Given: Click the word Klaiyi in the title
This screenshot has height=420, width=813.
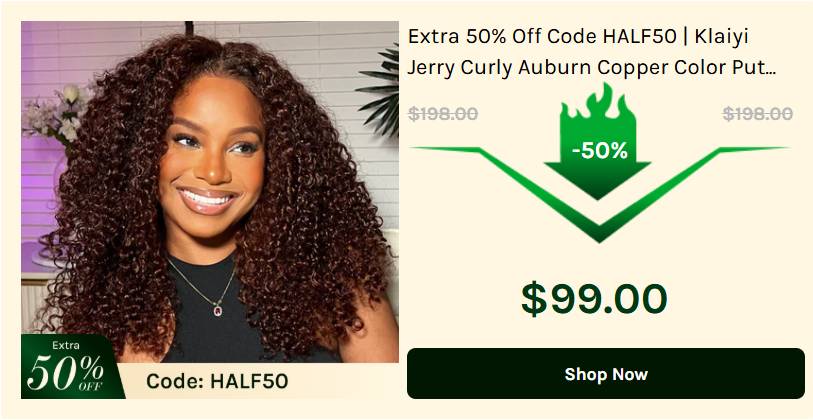Looking at the screenshot, I should pos(722,37).
